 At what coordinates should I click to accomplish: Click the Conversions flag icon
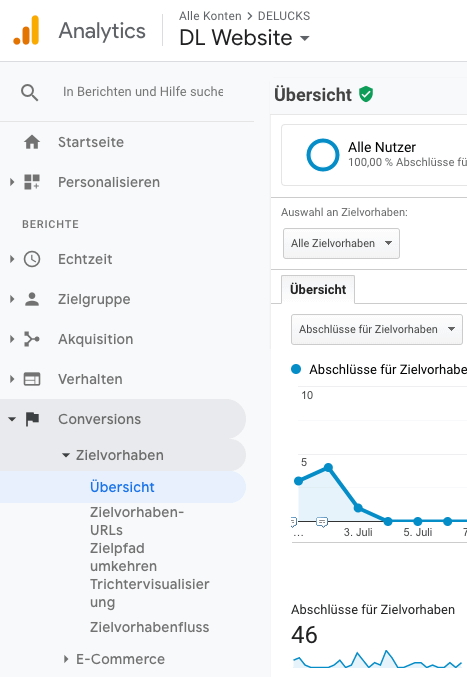point(32,419)
